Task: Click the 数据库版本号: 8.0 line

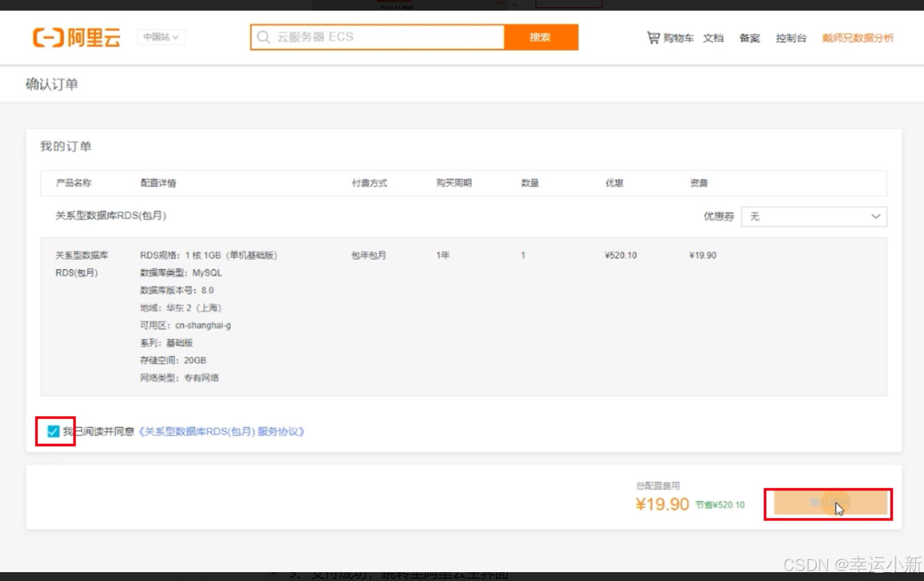Action: [x=176, y=290]
